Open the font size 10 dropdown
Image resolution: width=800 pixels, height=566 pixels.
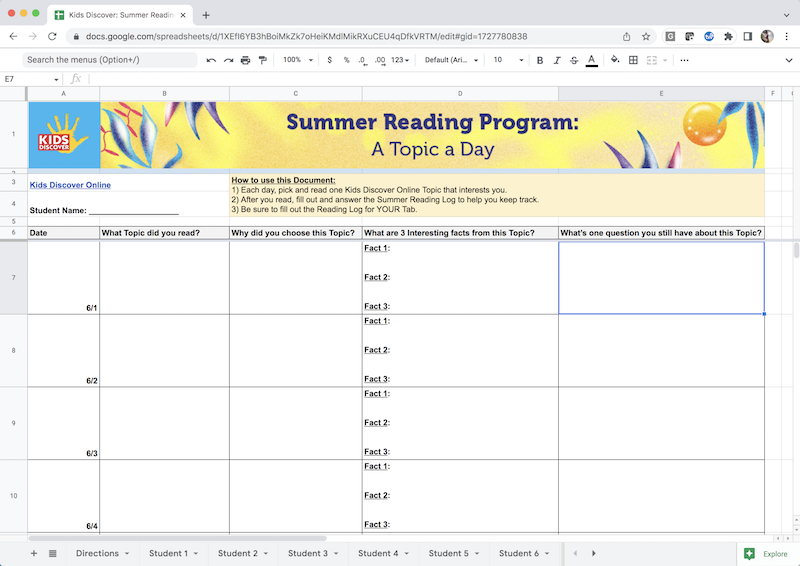coord(508,60)
